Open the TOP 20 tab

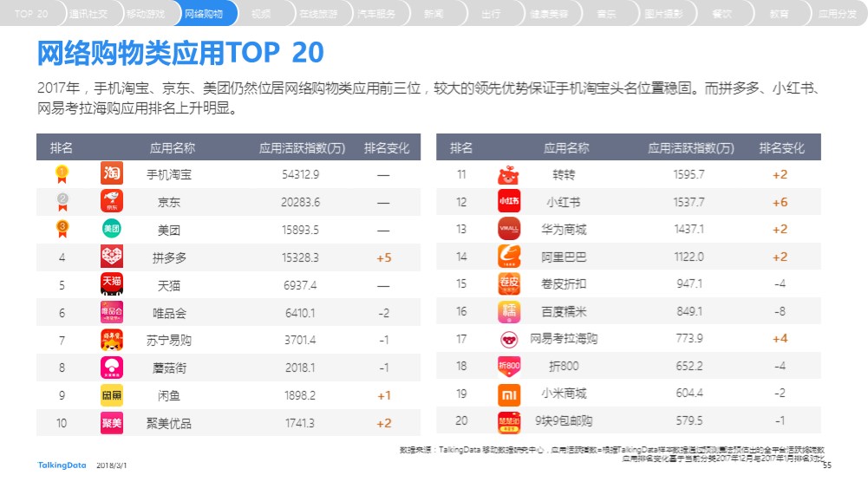tap(31, 14)
